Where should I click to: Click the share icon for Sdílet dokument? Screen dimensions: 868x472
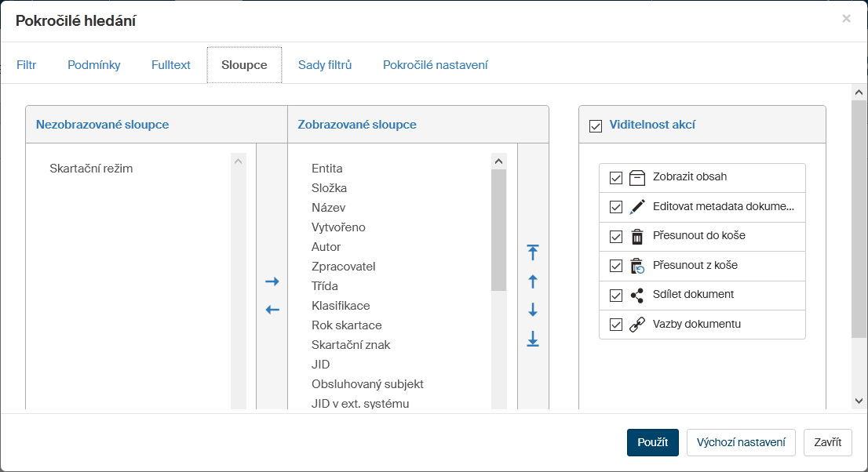point(637,295)
